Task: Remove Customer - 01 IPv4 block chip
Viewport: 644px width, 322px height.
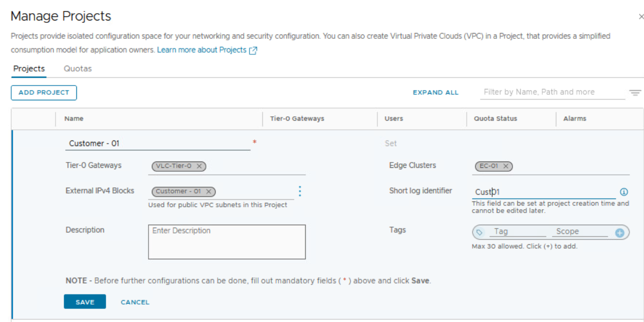Action: [208, 192]
